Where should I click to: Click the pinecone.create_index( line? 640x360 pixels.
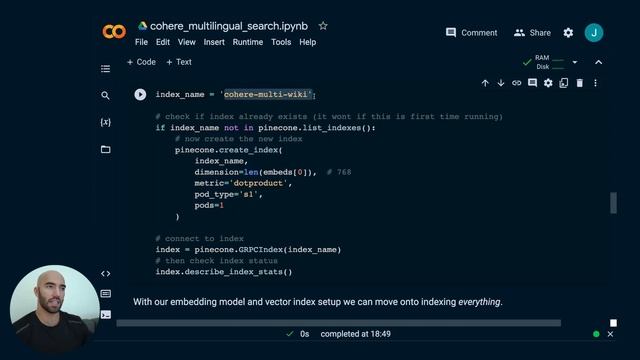229,150
